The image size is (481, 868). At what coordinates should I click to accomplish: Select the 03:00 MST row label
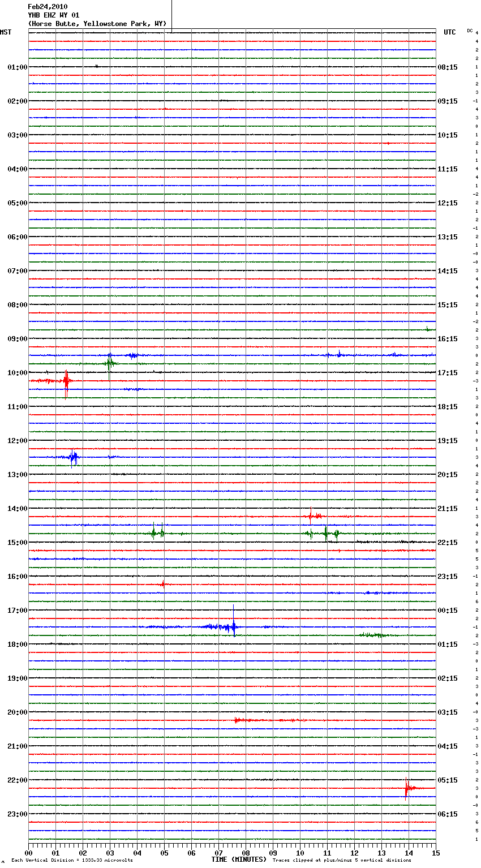click(x=18, y=135)
